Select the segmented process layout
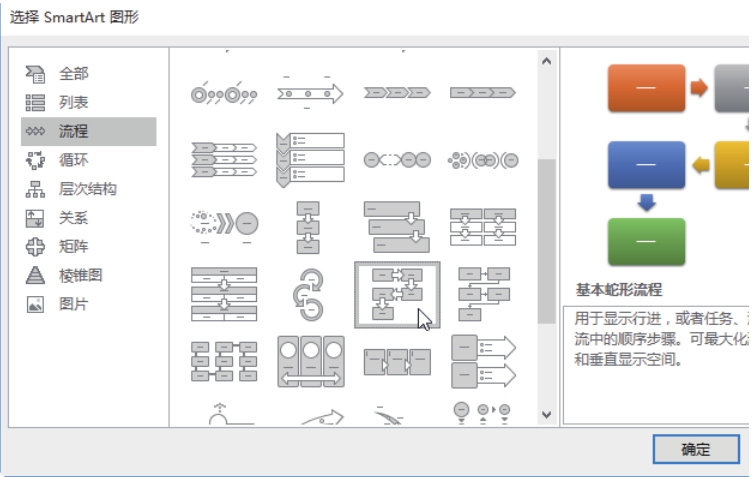The width and height of the screenshot is (753, 477). tap(224, 294)
